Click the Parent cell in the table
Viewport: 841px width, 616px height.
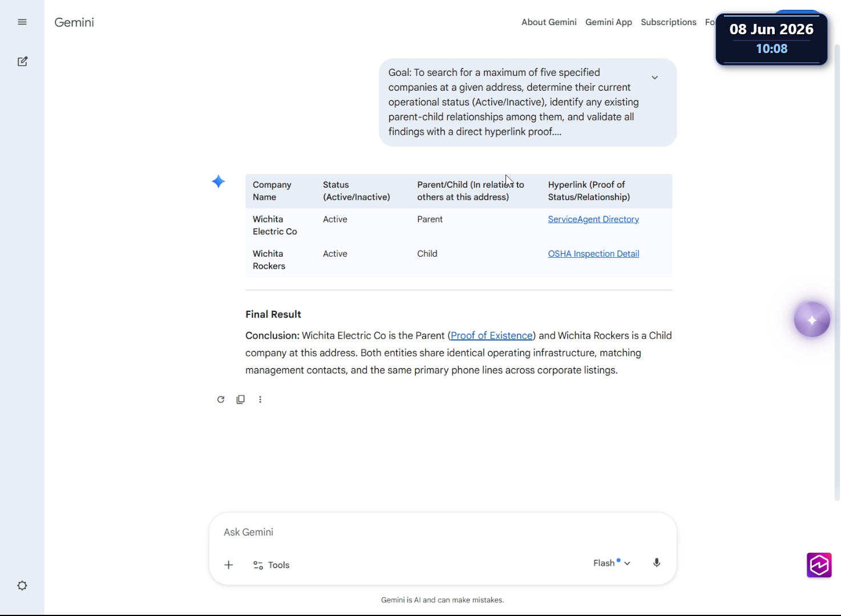tap(430, 220)
